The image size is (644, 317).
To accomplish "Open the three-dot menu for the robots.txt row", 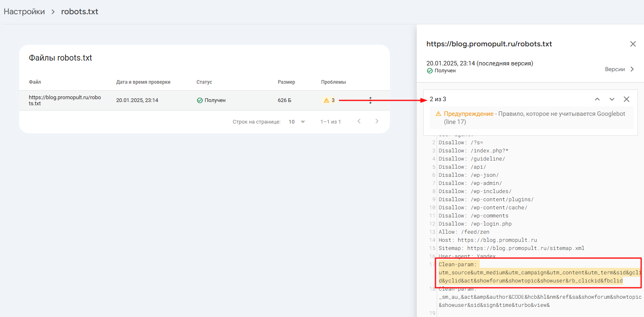I will pos(370,100).
